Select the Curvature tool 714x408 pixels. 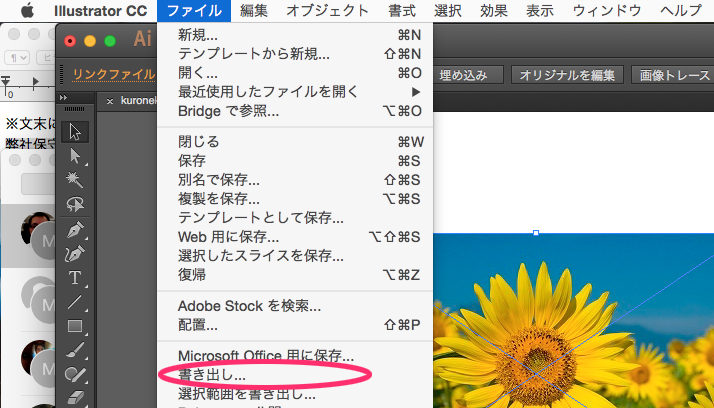[75, 254]
